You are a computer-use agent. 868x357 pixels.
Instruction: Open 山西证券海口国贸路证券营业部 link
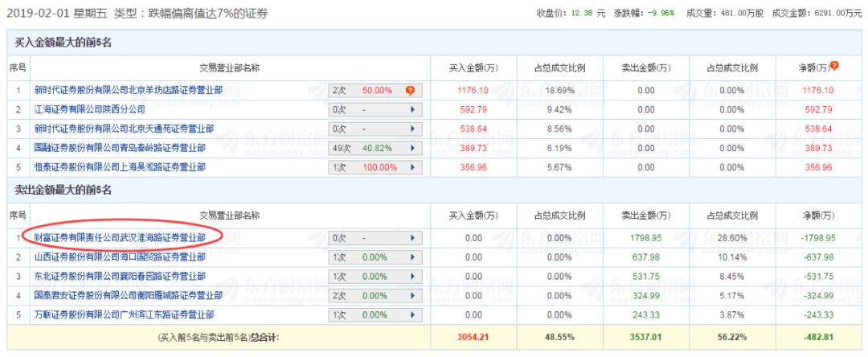[120, 257]
